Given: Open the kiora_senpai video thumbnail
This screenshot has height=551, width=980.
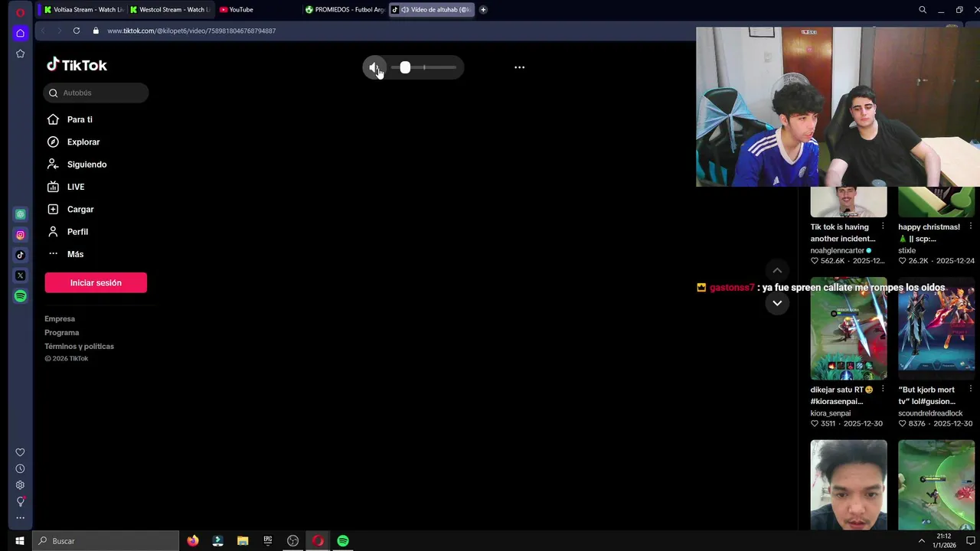Looking at the screenshot, I should point(848,328).
